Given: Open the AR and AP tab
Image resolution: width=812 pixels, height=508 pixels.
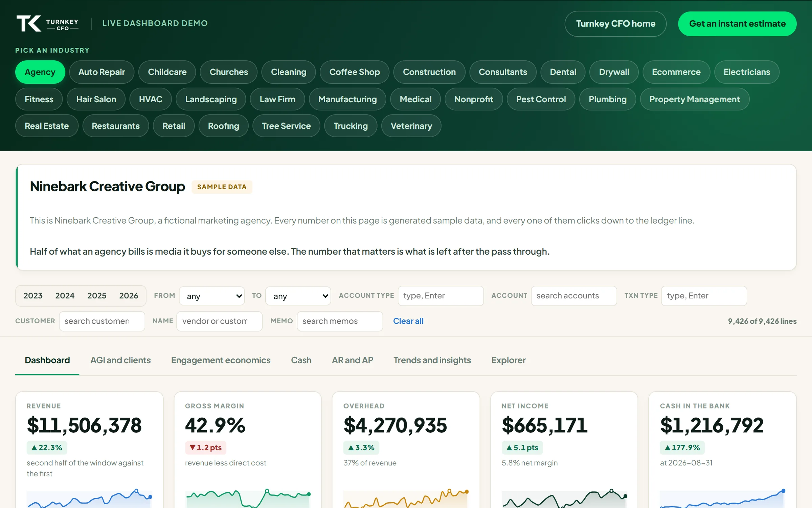Looking at the screenshot, I should coord(352,360).
